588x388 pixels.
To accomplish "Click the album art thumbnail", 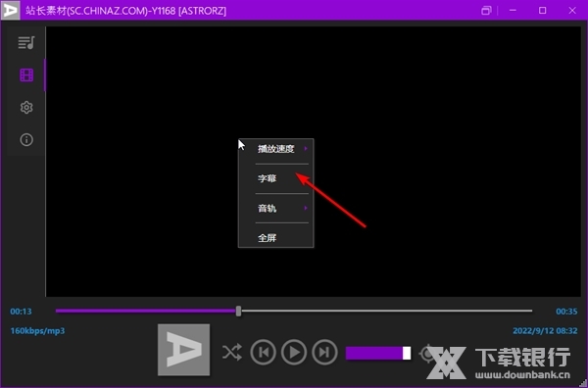I will coord(184,350).
